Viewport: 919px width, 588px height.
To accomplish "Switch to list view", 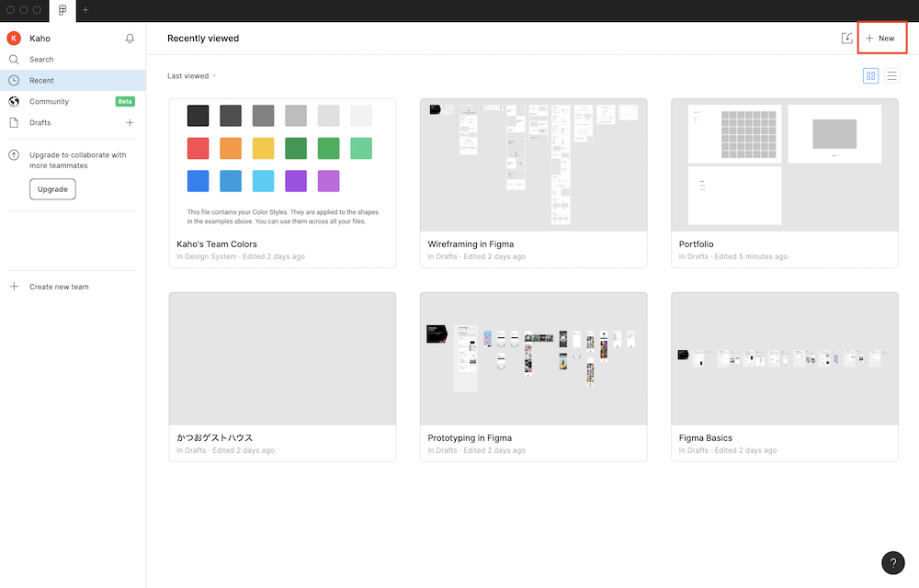I will 891,75.
